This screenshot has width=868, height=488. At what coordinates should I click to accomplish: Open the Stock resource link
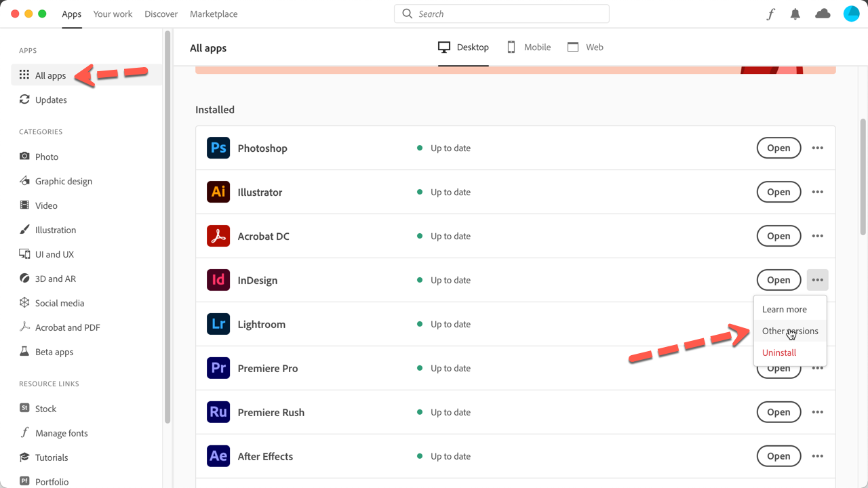click(38, 409)
